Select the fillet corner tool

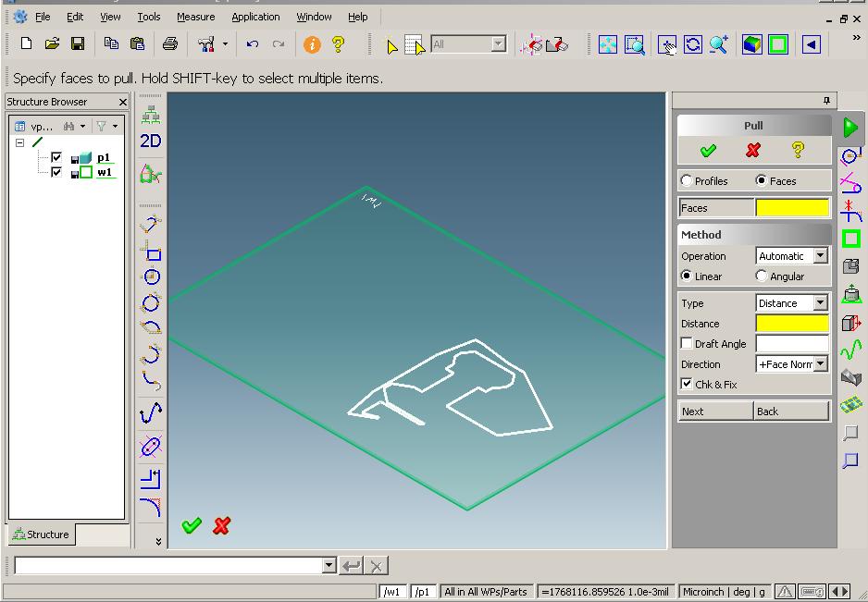[151, 506]
